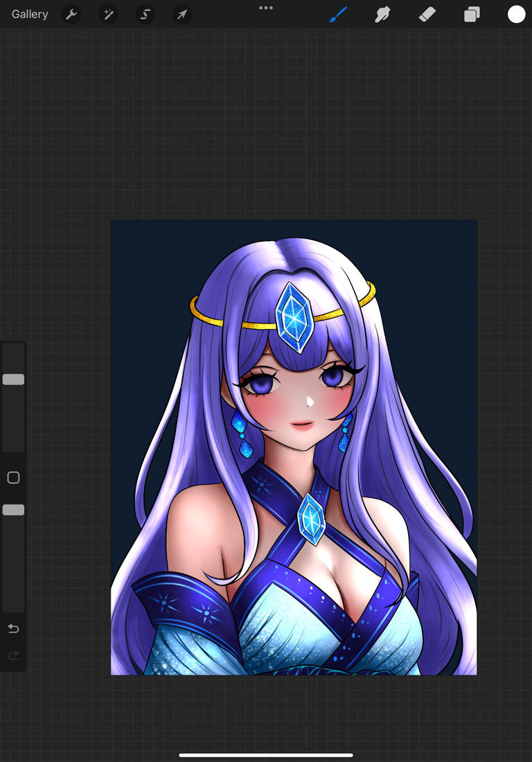
Task: Click the brush opacity slider handle
Action: pos(14,510)
